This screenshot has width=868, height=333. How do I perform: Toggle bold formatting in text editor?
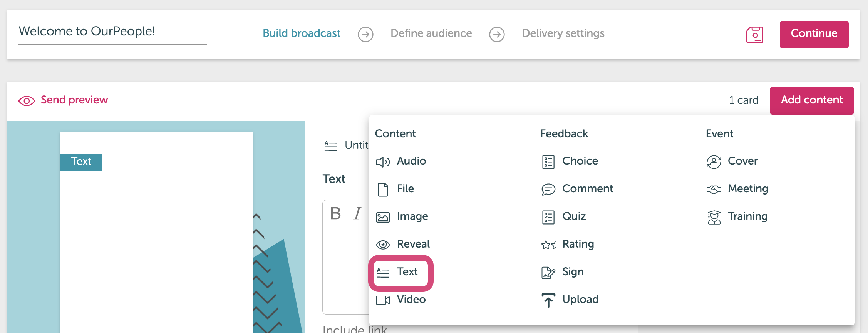(x=335, y=213)
